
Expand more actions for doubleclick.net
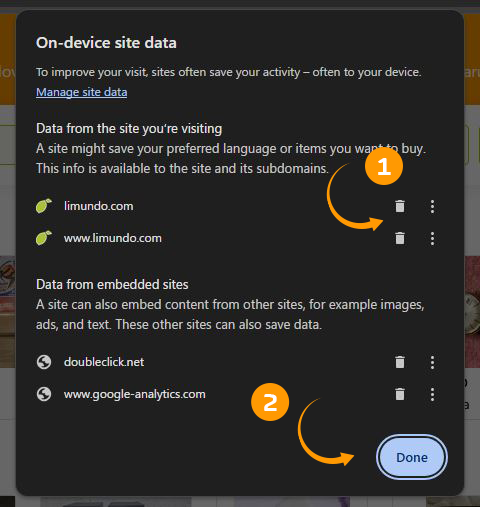(432, 362)
